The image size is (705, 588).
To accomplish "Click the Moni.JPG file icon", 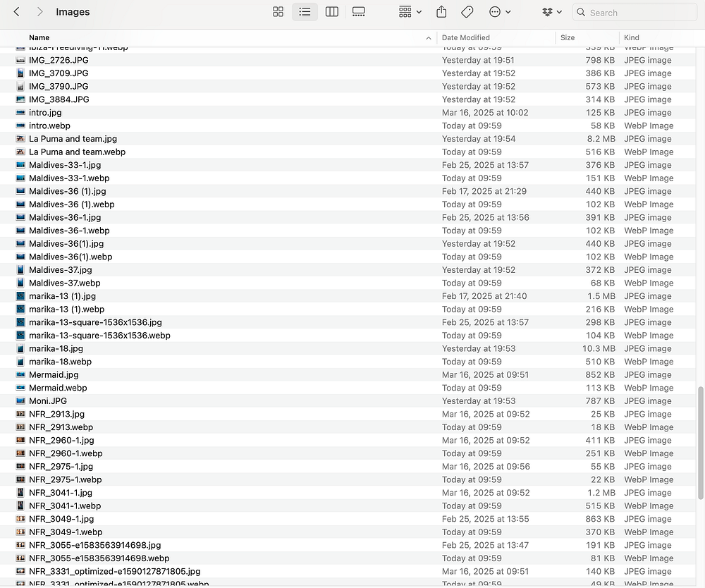I will pyautogui.click(x=20, y=401).
